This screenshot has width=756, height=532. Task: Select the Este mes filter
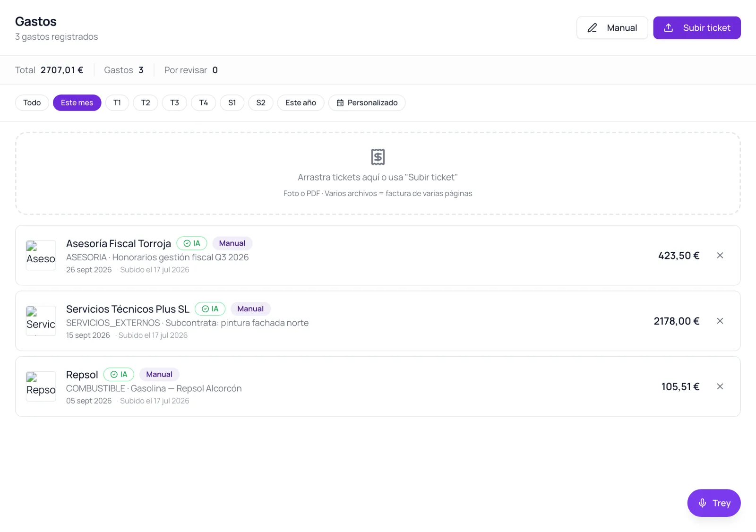click(x=77, y=103)
